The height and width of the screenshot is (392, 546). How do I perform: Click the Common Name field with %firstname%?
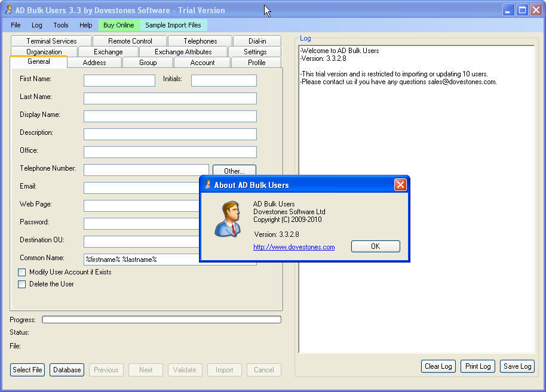[x=142, y=260]
